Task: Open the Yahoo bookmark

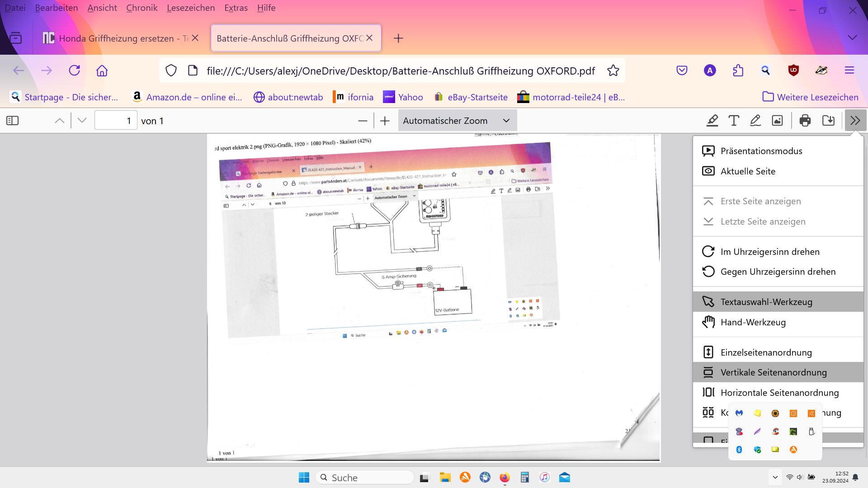Action: coord(403,97)
